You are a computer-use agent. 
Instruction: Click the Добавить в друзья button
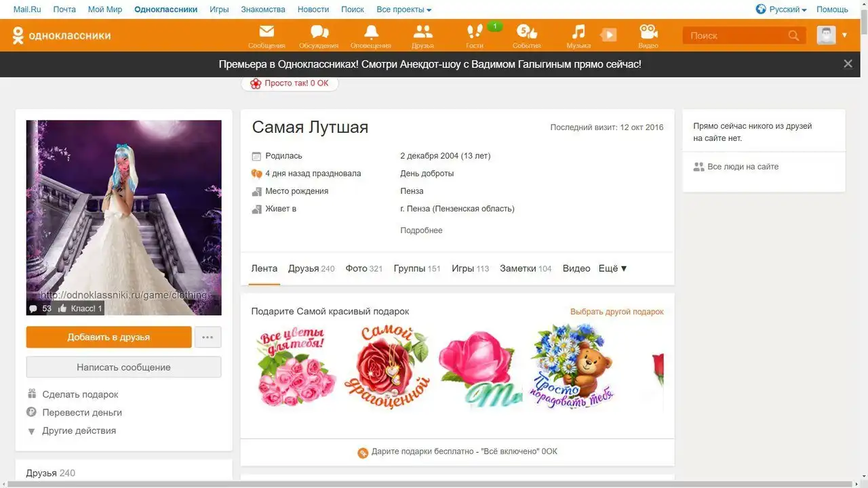tap(108, 337)
